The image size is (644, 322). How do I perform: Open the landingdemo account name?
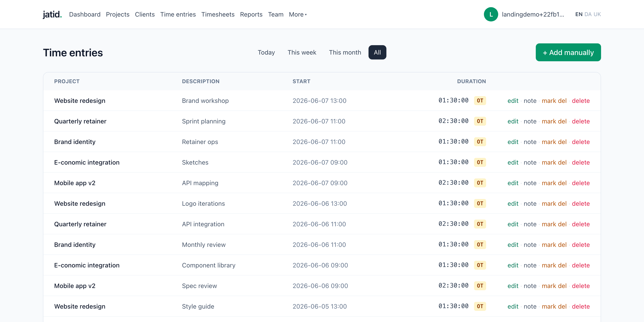click(533, 15)
